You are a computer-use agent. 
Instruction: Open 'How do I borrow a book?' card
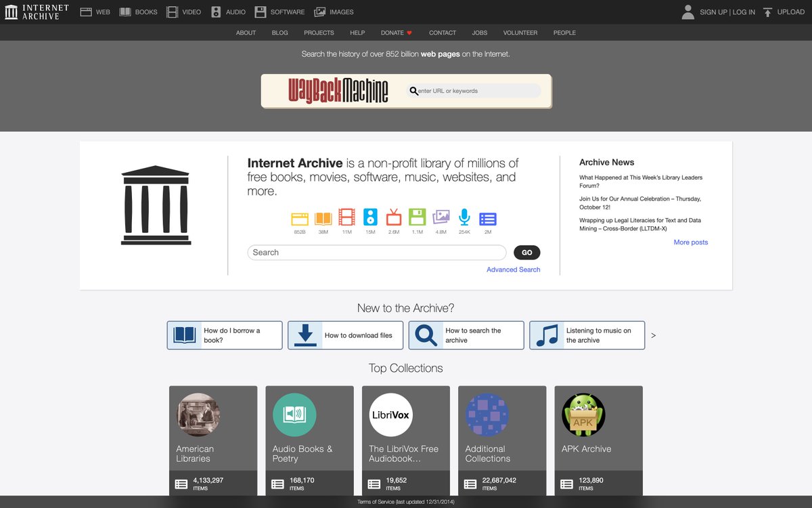225,335
